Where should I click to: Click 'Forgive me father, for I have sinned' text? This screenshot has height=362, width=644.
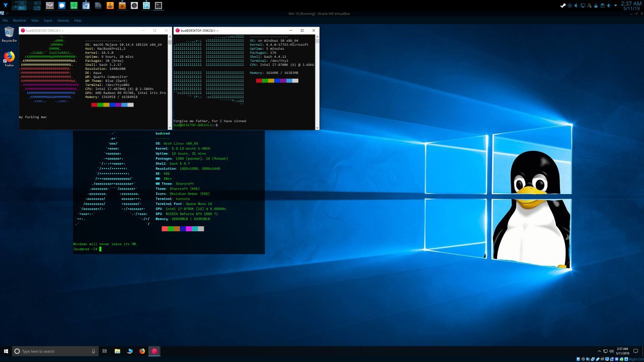point(210,121)
